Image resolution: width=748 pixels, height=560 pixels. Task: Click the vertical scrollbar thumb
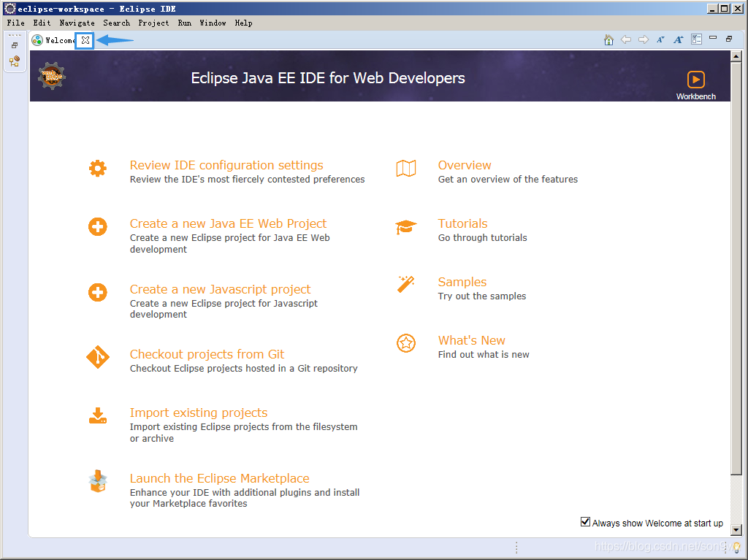(x=736, y=268)
